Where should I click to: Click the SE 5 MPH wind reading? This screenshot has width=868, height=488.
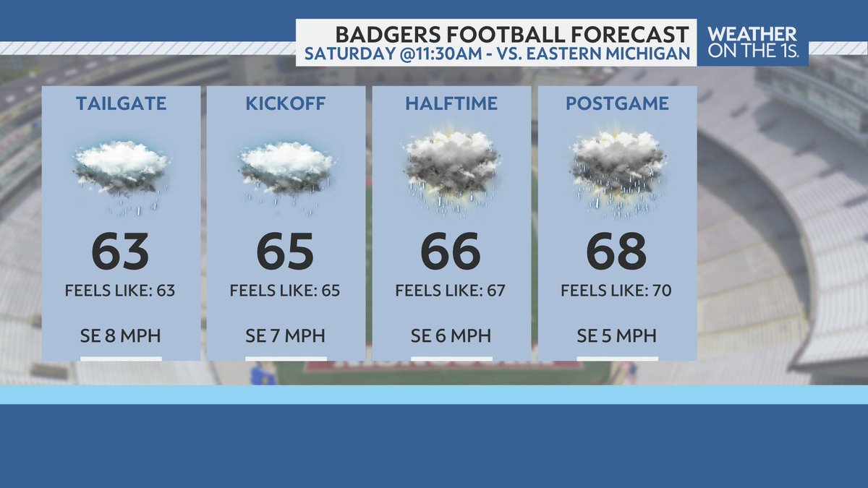tap(617, 336)
